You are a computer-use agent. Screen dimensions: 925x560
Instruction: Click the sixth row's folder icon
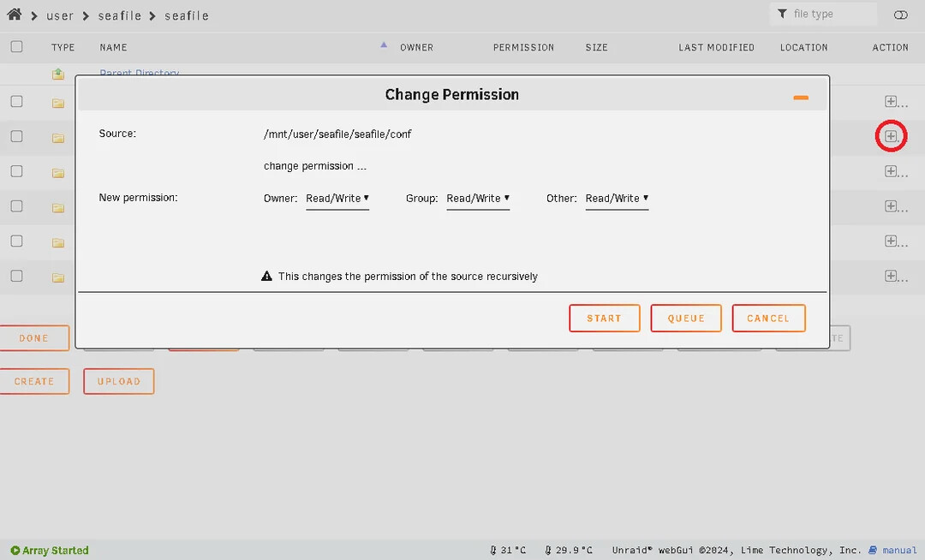pyautogui.click(x=58, y=277)
